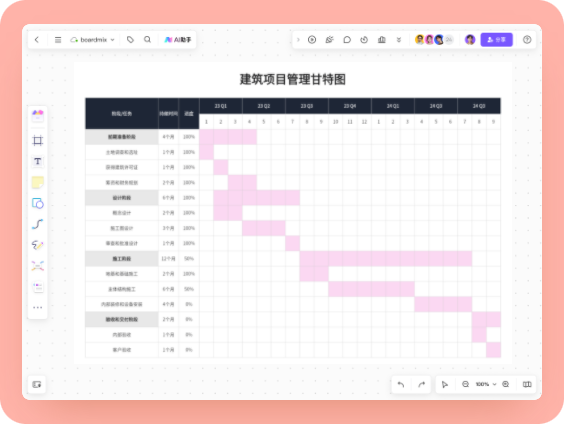The image size is (564, 424).
Task: Zoom out with the minus magnifier
Action: 465,384
